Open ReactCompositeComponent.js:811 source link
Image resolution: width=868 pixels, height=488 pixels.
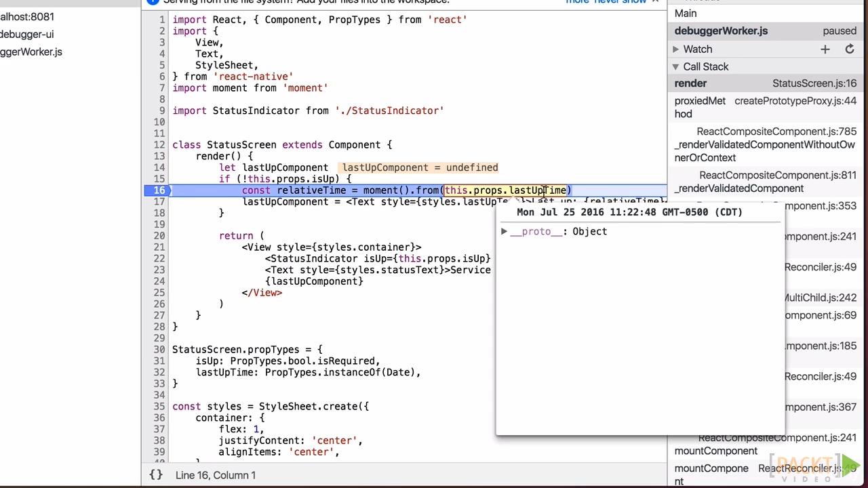click(x=778, y=175)
